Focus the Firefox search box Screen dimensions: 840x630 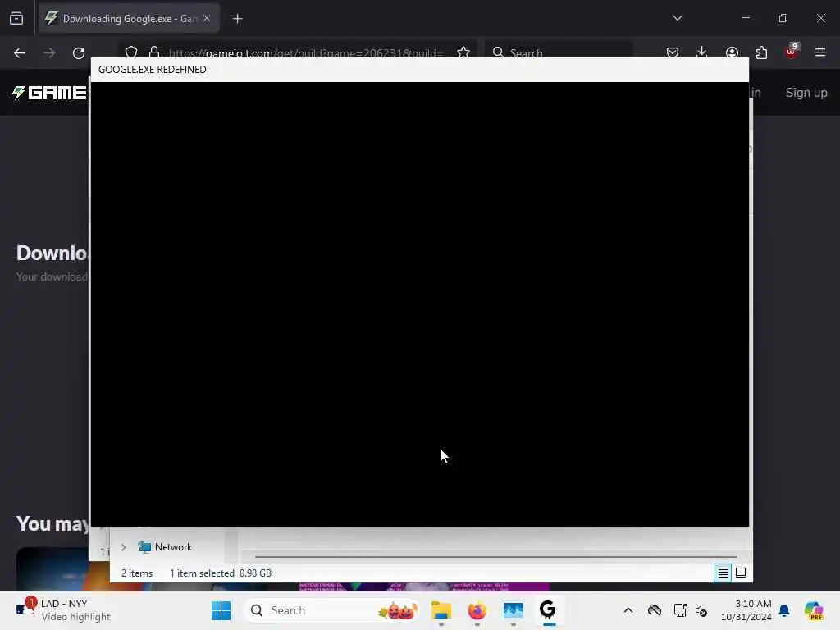(559, 52)
